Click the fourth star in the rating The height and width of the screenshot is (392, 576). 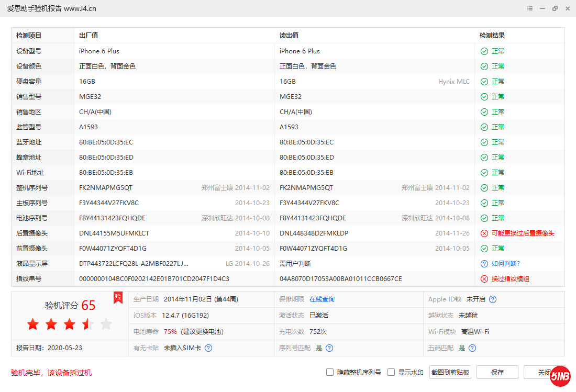(x=87, y=324)
